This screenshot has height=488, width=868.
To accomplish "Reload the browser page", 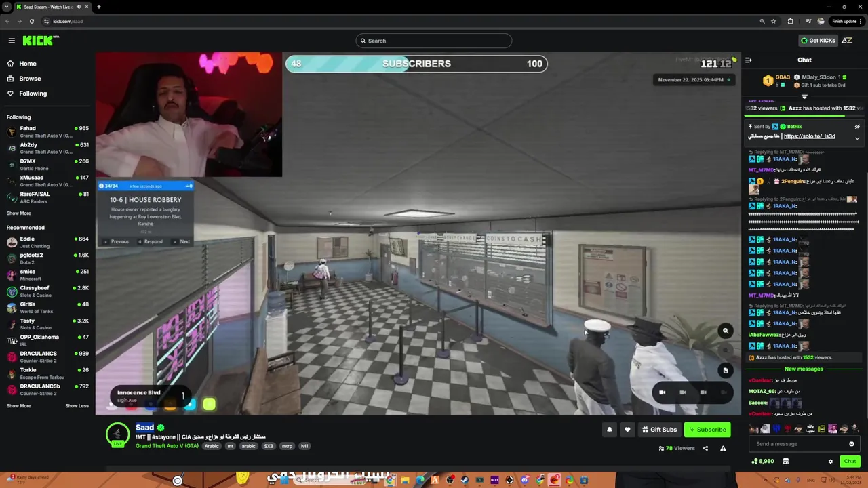I will (31, 21).
